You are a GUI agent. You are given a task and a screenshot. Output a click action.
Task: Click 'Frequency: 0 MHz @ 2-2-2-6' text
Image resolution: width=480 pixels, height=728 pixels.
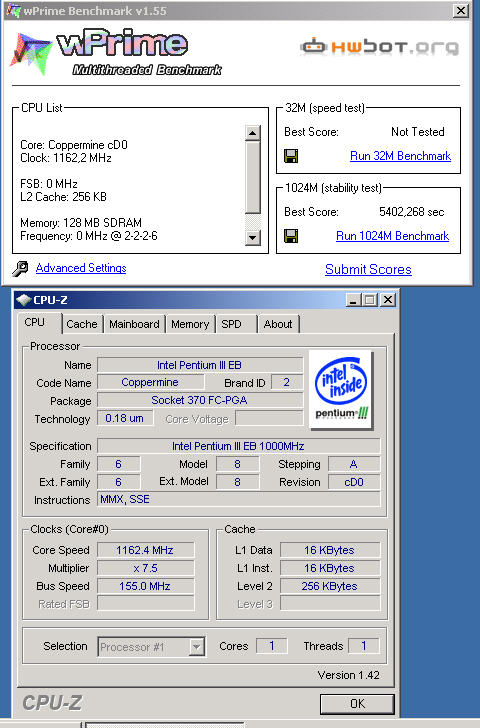click(x=89, y=236)
